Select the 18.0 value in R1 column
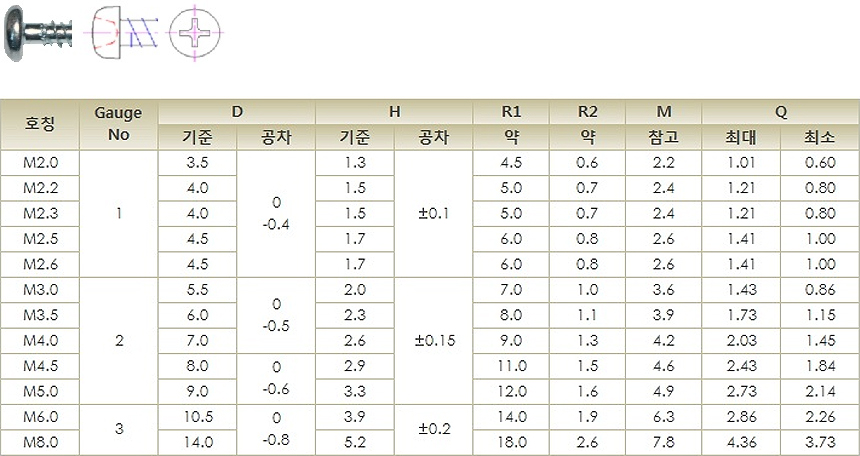Screen dimensions: 860x456 coord(511,442)
